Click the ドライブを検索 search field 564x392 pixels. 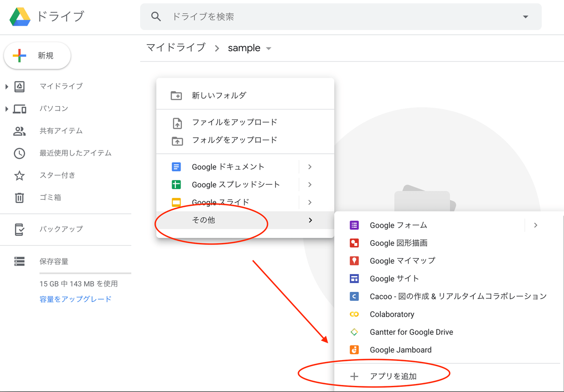[341, 16]
